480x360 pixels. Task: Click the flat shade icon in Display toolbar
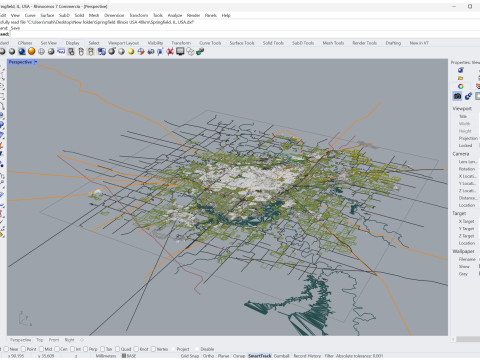tap(51, 51)
